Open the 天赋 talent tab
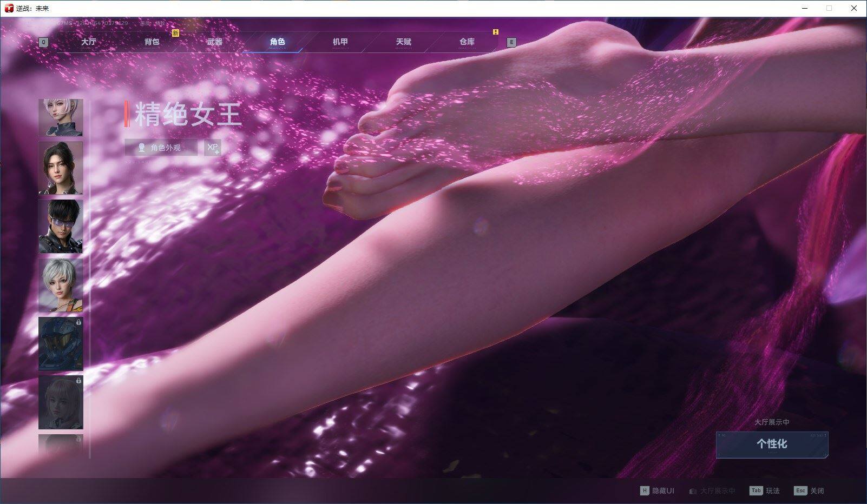The image size is (867, 504). click(404, 42)
